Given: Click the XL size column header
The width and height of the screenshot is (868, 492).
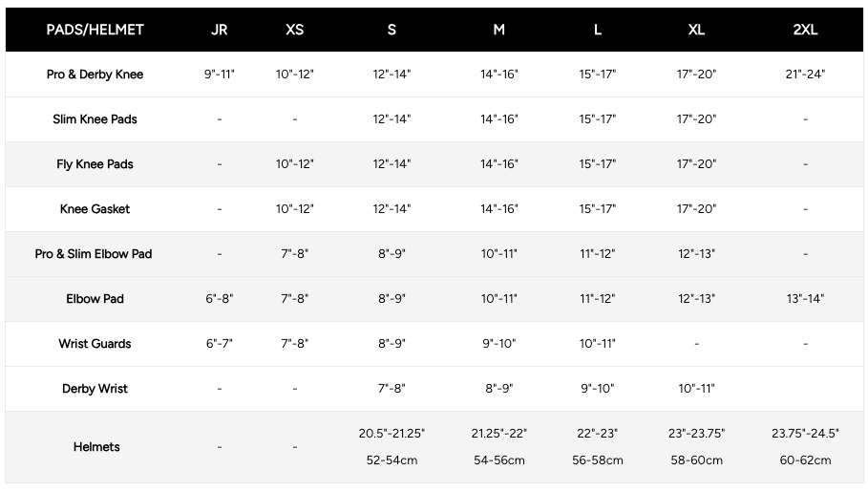Looking at the screenshot, I should 696,30.
